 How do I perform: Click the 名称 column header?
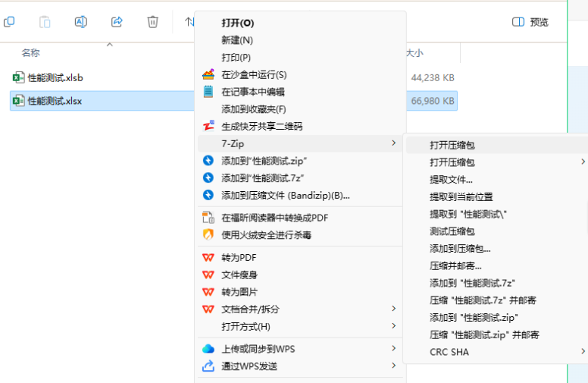[31, 52]
